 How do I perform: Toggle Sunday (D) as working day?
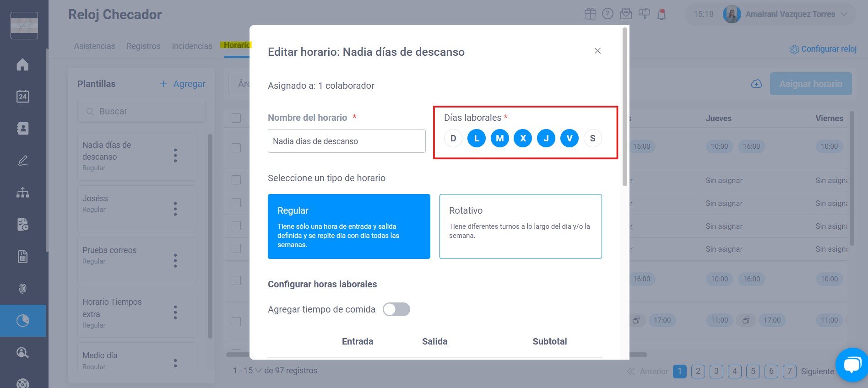click(453, 138)
